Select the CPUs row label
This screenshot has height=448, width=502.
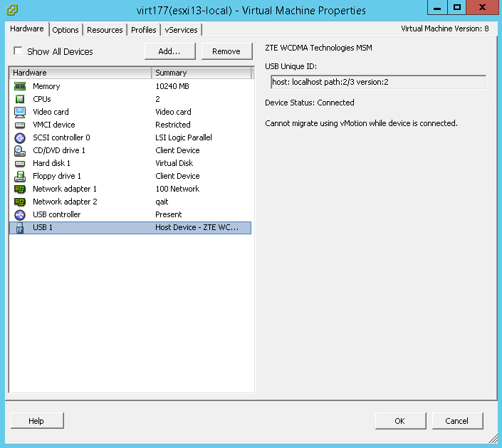(x=41, y=99)
